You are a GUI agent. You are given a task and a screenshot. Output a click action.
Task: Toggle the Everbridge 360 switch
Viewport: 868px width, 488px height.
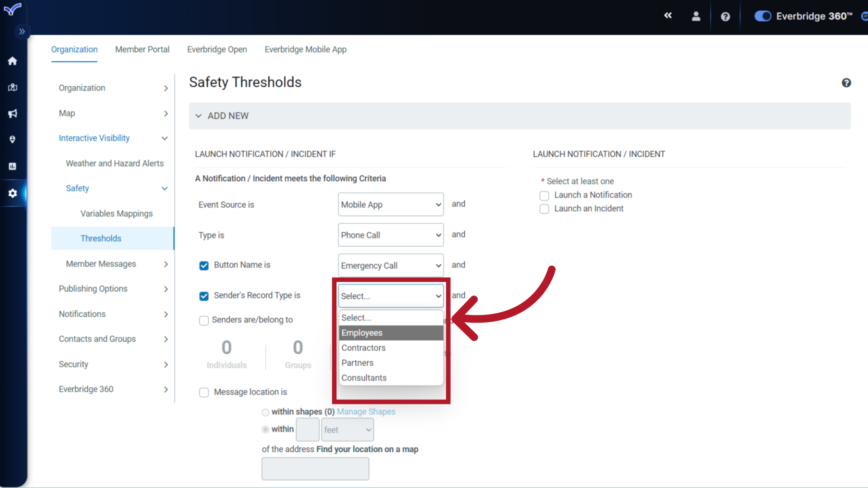coord(763,16)
